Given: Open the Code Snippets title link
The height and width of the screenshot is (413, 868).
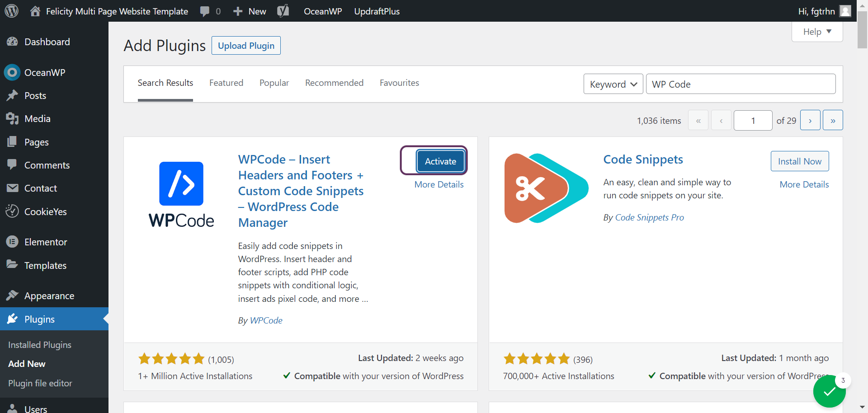Looking at the screenshot, I should [x=643, y=160].
